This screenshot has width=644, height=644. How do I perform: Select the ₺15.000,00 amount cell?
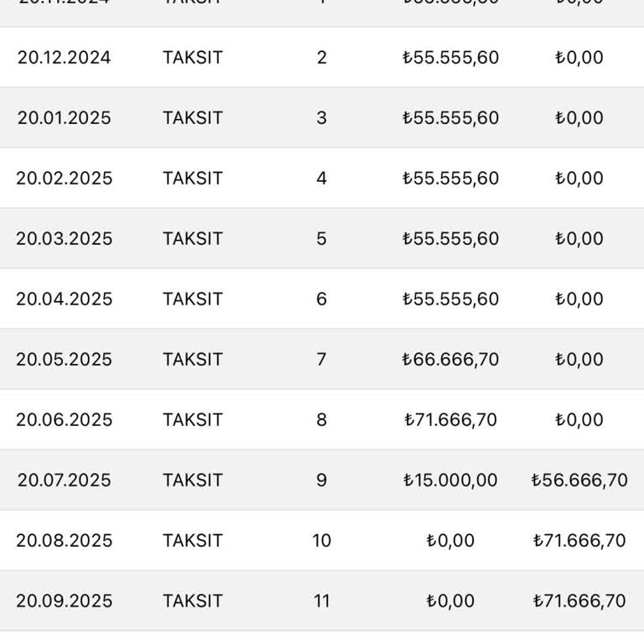450,480
